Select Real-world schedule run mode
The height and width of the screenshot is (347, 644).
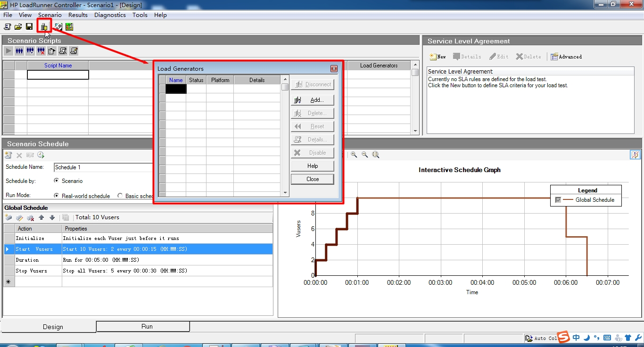pos(57,196)
